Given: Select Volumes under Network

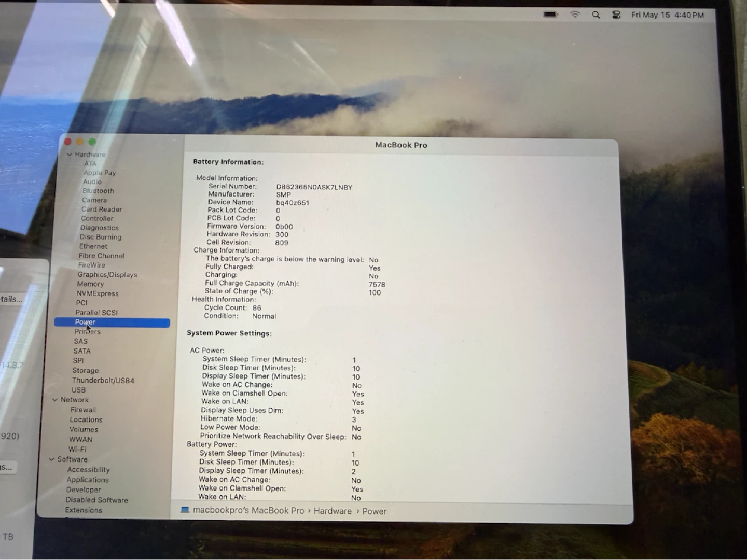Looking at the screenshot, I should (84, 430).
